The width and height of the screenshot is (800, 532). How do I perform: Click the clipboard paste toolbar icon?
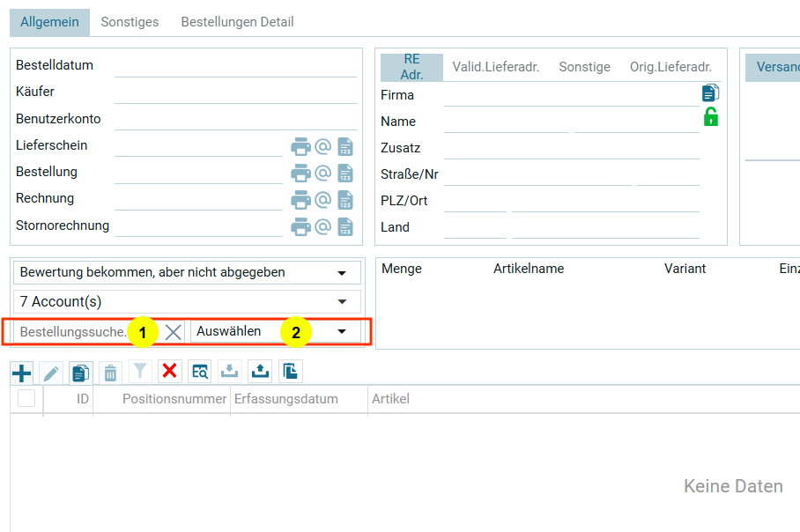(x=290, y=372)
